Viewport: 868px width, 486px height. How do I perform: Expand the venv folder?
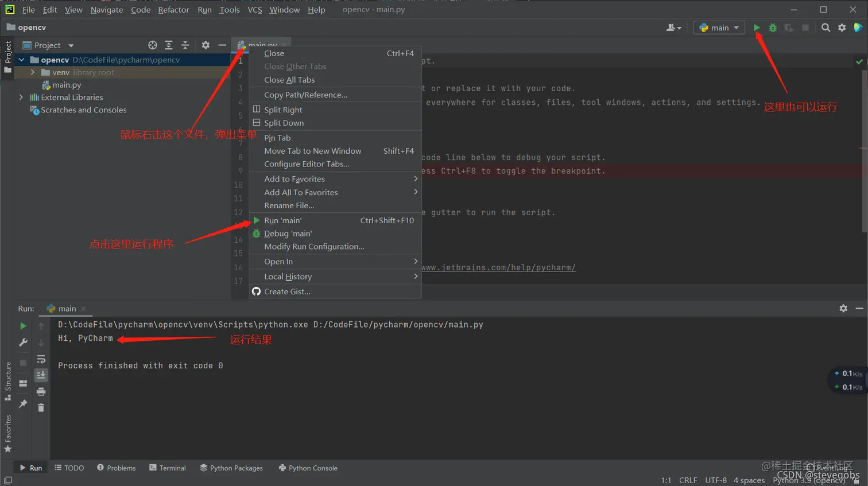(33, 72)
